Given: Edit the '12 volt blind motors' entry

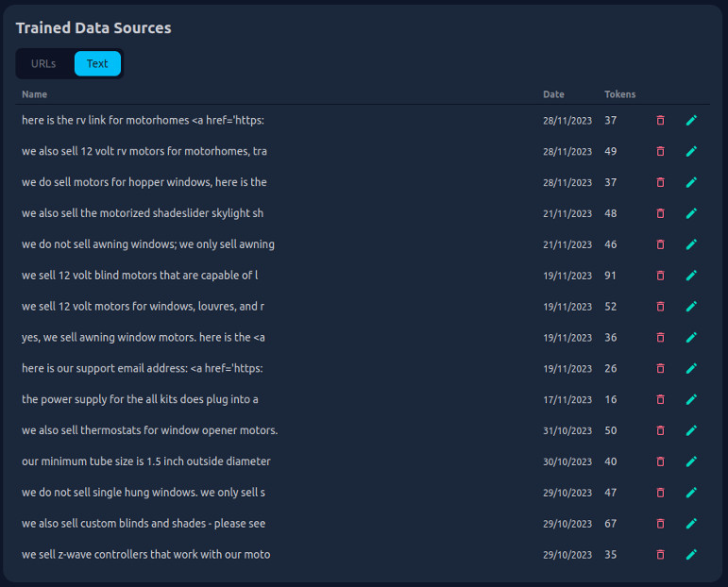Looking at the screenshot, I should [x=691, y=276].
